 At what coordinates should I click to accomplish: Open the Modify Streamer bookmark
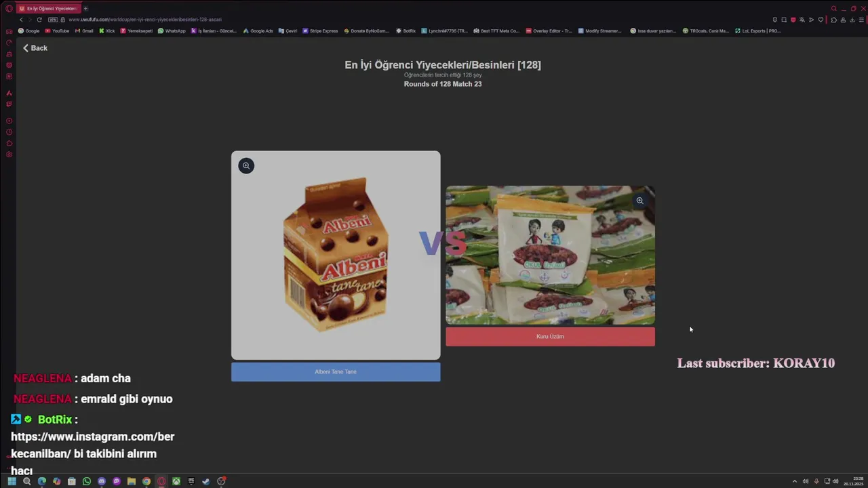[x=600, y=30]
